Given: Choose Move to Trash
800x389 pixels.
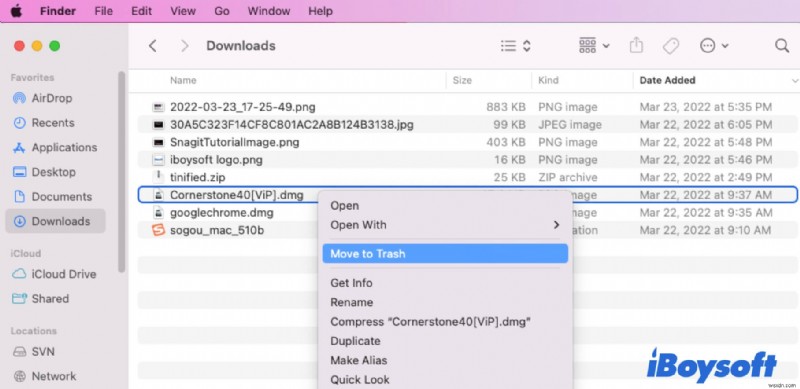Looking at the screenshot, I should click(x=445, y=254).
